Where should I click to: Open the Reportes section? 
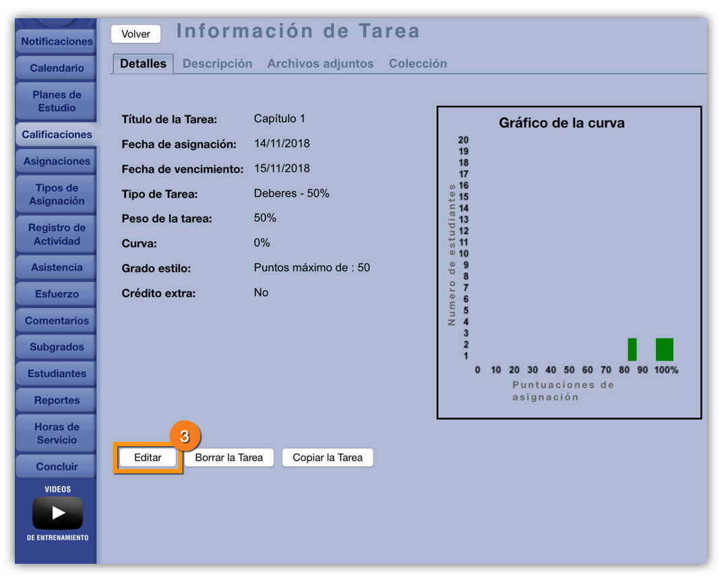click(x=57, y=400)
